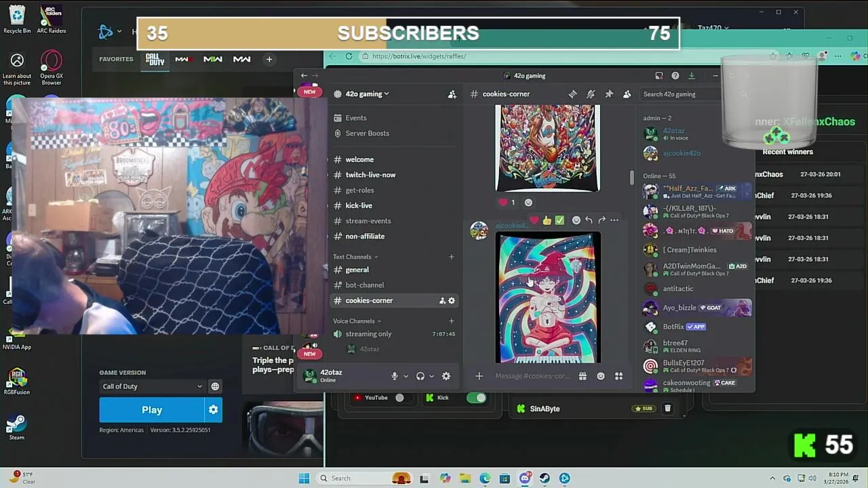The image size is (868, 488).
Task: Click plus attachment button in message bar
Action: [x=479, y=376]
